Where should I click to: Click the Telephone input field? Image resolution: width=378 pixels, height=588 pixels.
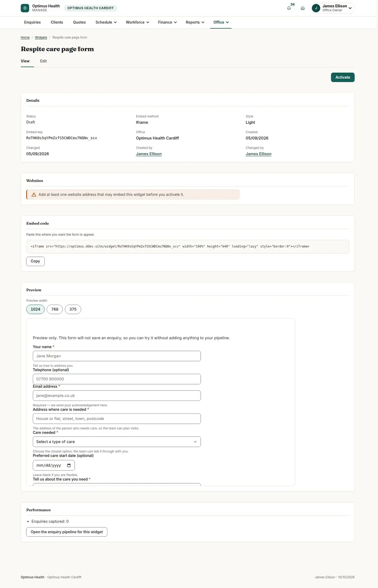pos(117,379)
